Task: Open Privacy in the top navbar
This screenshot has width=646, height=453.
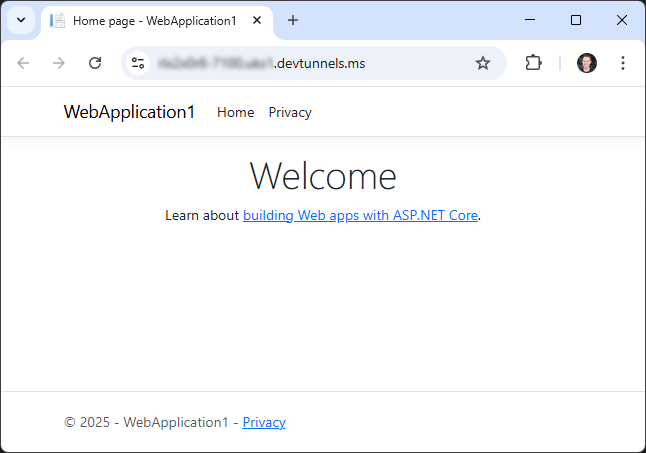Action: 290,112
